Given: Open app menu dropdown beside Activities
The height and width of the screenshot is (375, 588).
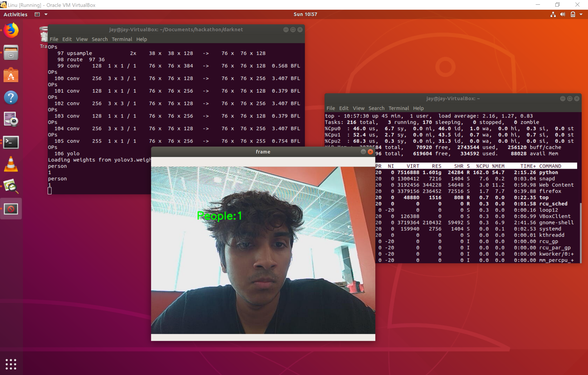Looking at the screenshot, I should click(x=46, y=14).
